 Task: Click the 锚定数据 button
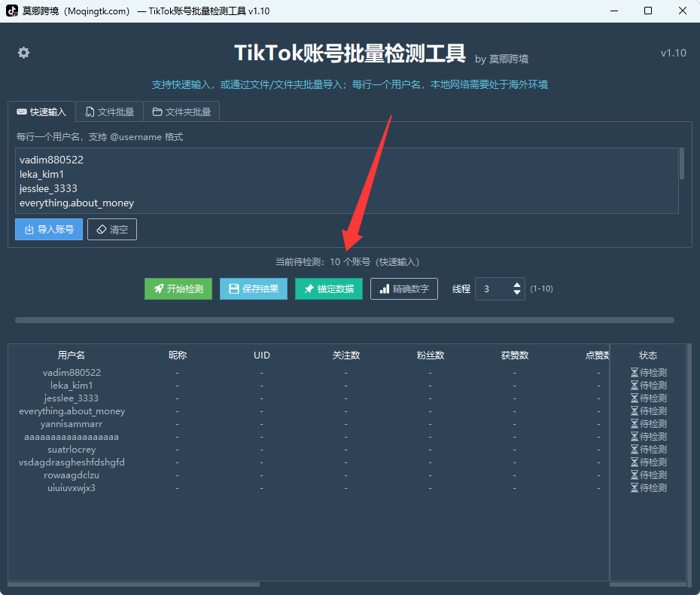[329, 289]
